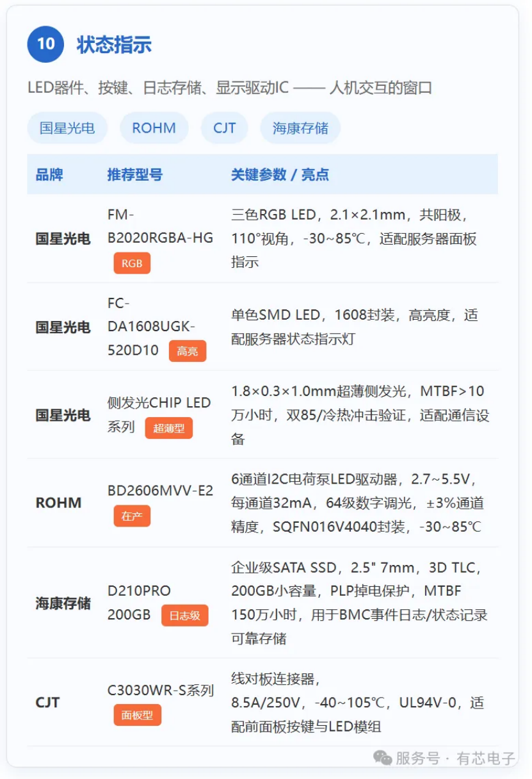Viewport: 532px width, 779px height.
Task: Select the 海康存储 brand tag
Action: (300, 127)
